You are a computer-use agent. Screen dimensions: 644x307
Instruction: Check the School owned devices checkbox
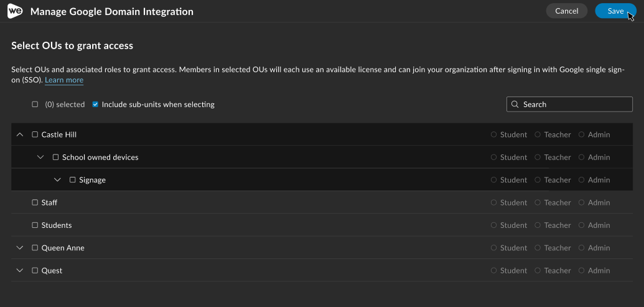tap(55, 157)
